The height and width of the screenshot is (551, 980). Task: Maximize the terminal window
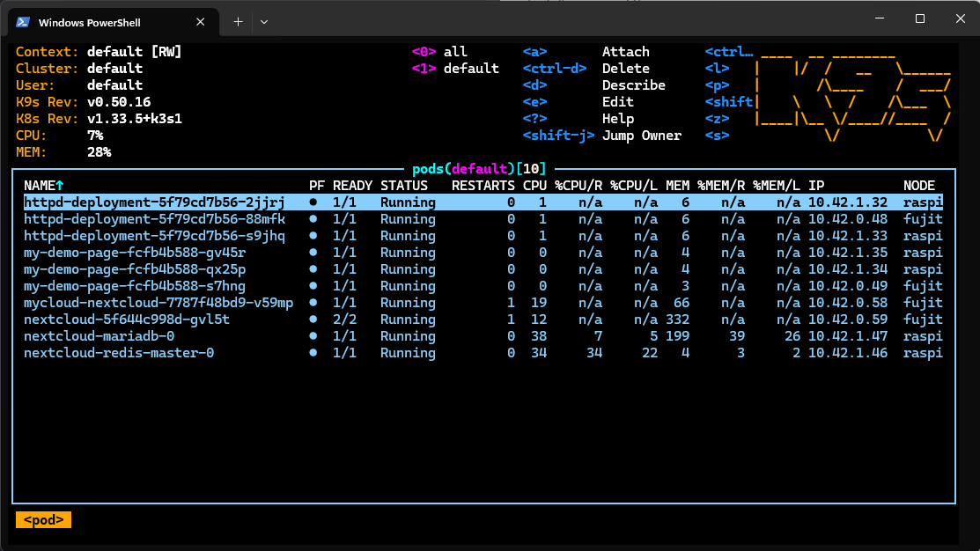point(919,18)
